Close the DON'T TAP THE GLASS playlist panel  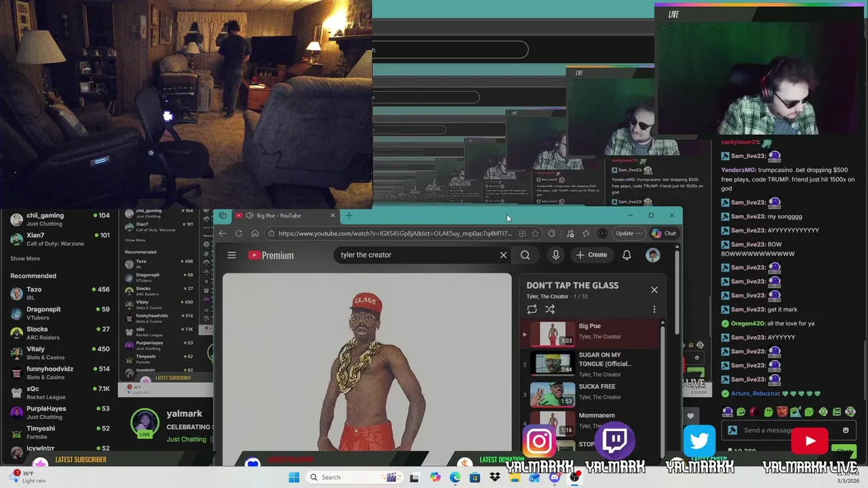click(x=654, y=290)
